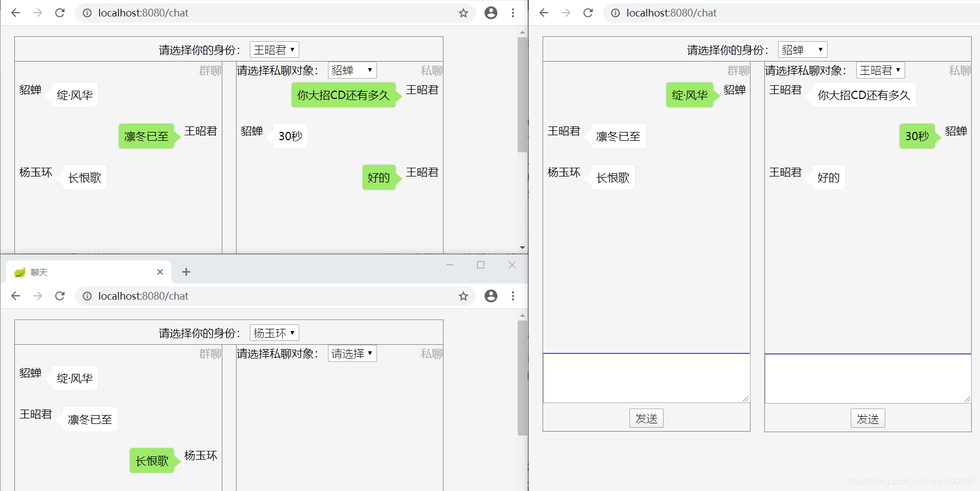Open private chat target dropdown showing 王昭君
The image size is (980, 491).
click(x=880, y=70)
